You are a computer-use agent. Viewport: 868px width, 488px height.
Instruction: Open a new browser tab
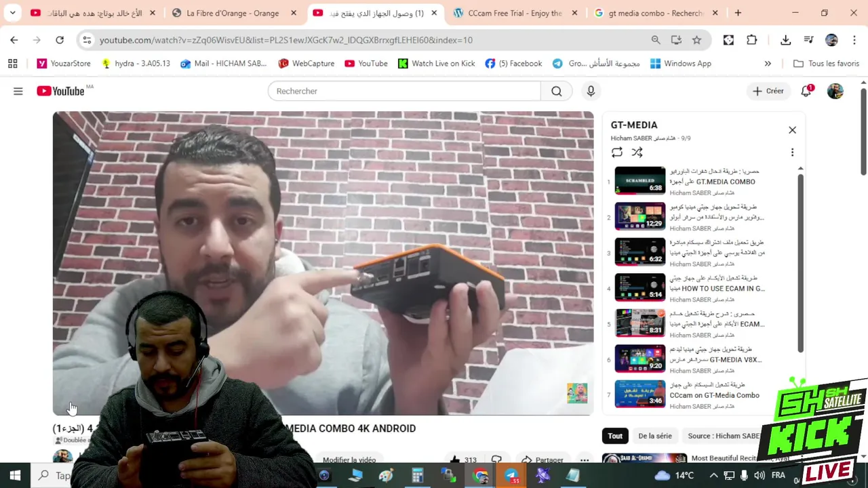pyautogui.click(x=738, y=13)
